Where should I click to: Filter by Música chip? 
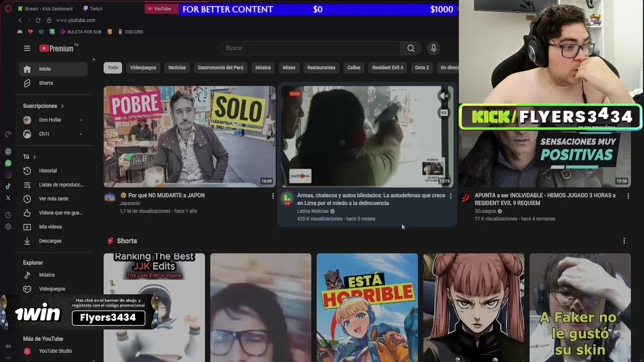(263, 67)
